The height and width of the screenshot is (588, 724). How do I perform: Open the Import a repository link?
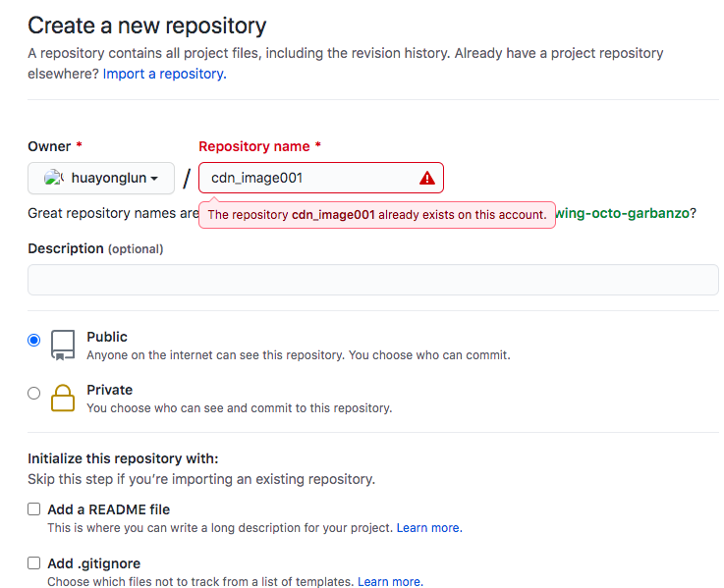pos(164,74)
